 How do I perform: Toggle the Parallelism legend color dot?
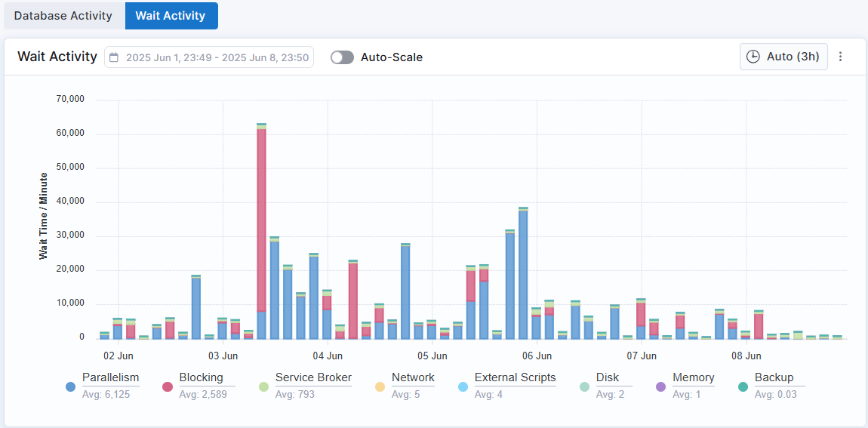70,386
